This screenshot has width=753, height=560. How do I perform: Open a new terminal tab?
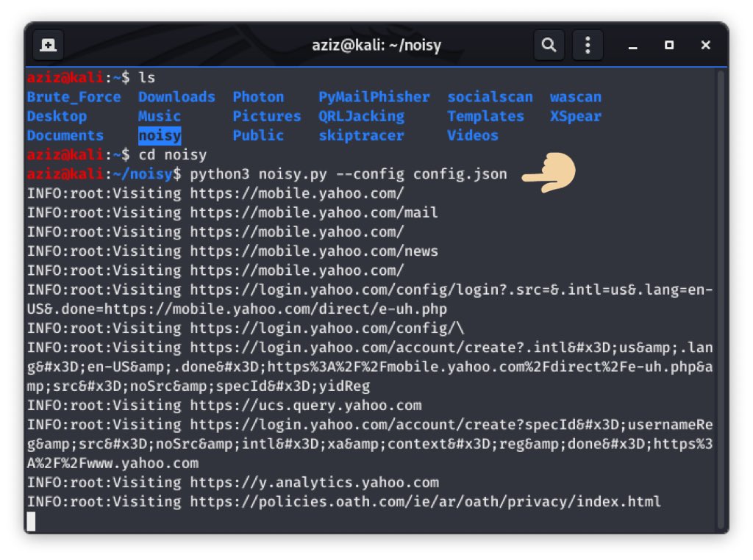(48, 45)
